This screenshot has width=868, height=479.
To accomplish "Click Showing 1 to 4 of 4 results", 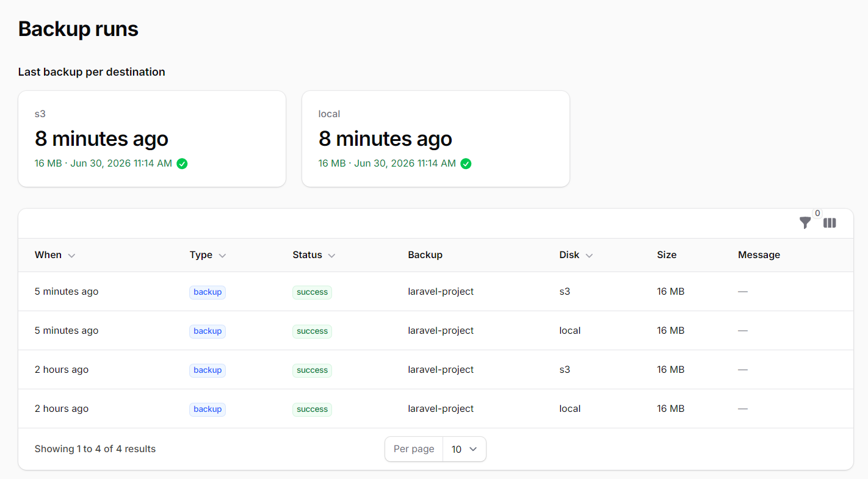I will [x=95, y=449].
